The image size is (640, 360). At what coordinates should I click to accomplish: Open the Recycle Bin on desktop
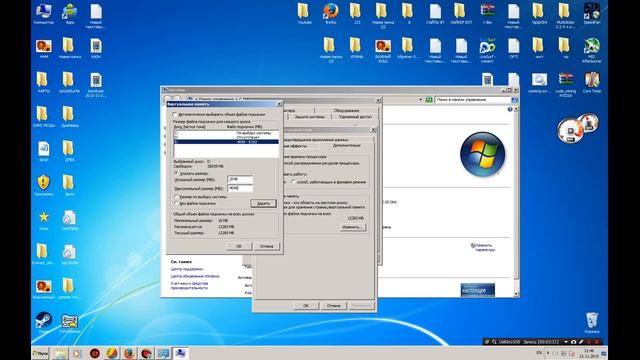click(x=592, y=322)
